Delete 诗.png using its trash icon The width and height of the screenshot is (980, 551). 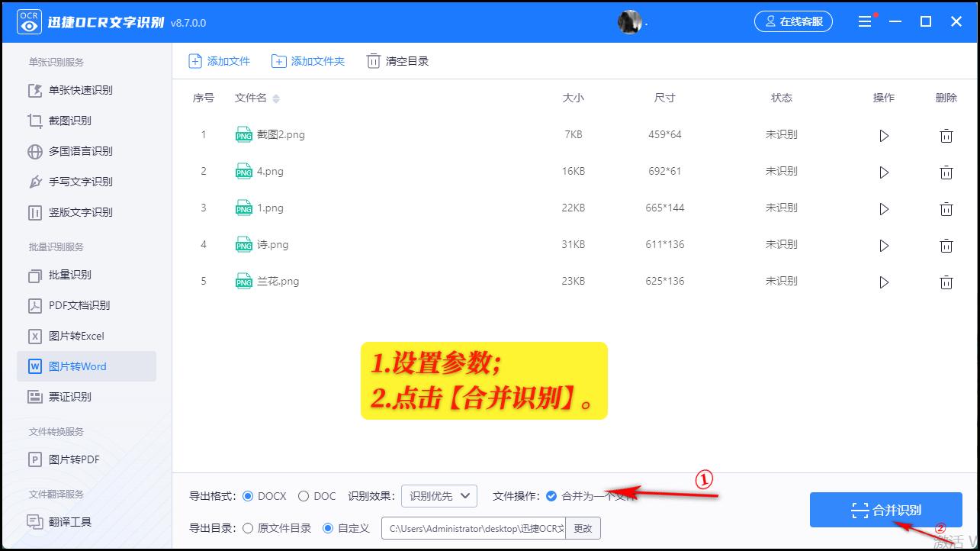coord(946,246)
